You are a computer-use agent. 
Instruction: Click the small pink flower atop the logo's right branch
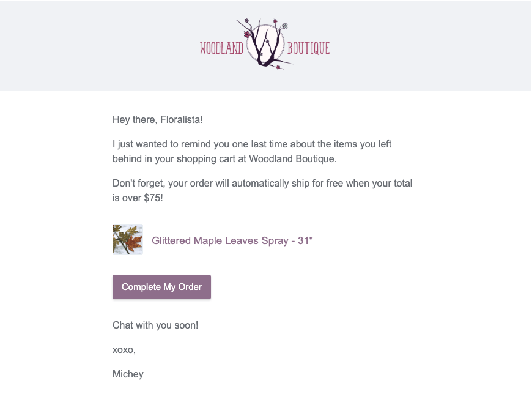pos(276,21)
